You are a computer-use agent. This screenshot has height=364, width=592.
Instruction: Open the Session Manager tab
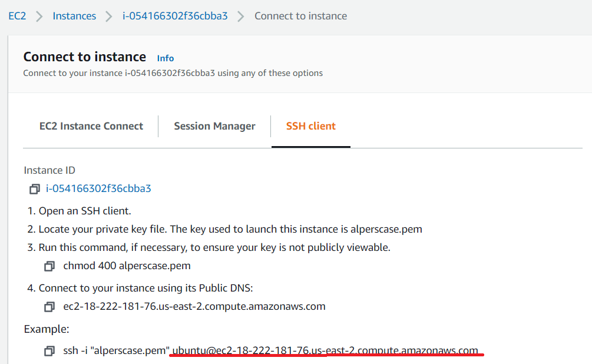pyautogui.click(x=214, y=126)
